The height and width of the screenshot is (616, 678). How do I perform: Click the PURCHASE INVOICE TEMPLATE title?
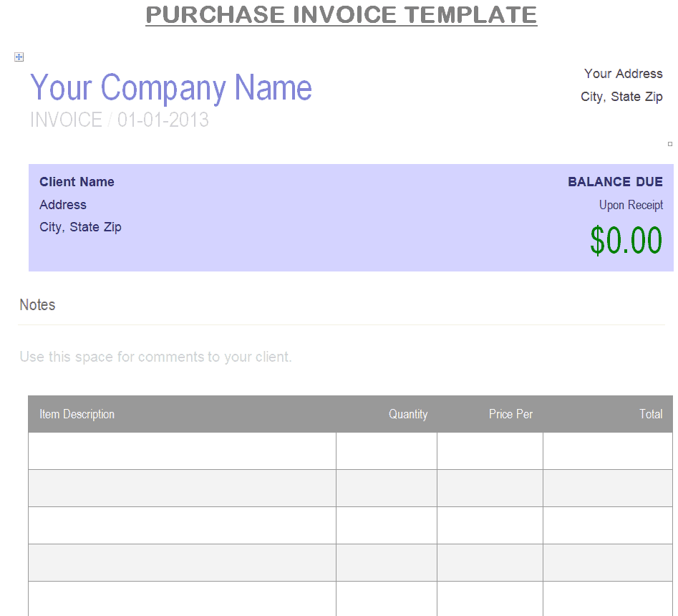342,15
